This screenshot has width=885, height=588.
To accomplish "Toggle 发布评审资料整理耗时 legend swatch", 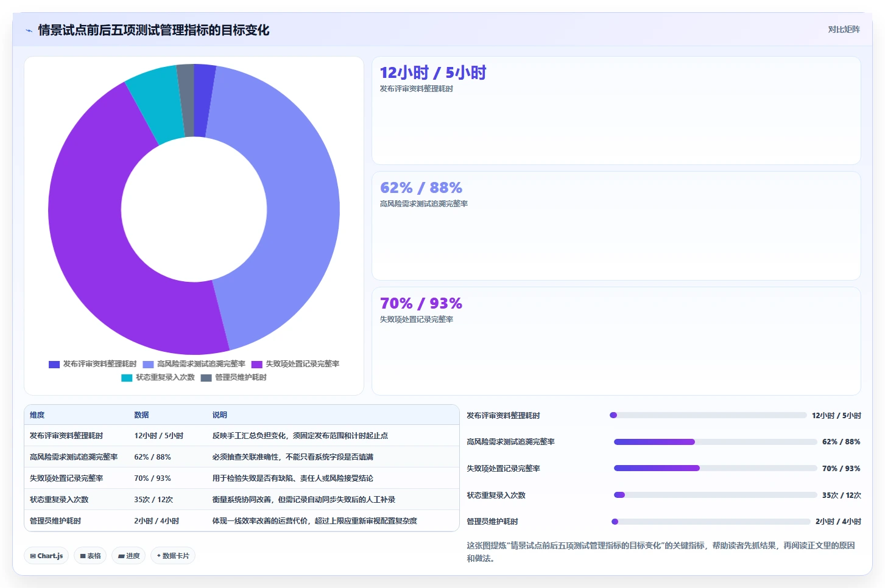I will (x=54, y=364).
